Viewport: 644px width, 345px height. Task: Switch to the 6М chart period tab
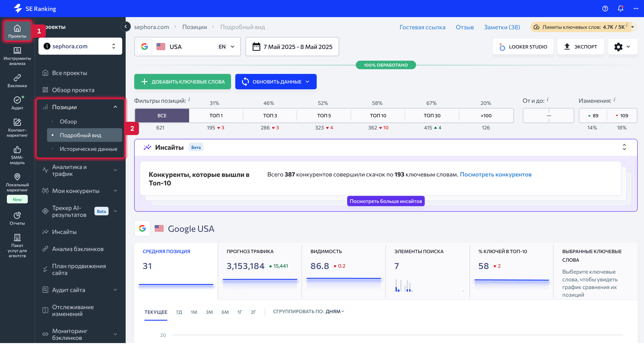(x=225, y=312)
